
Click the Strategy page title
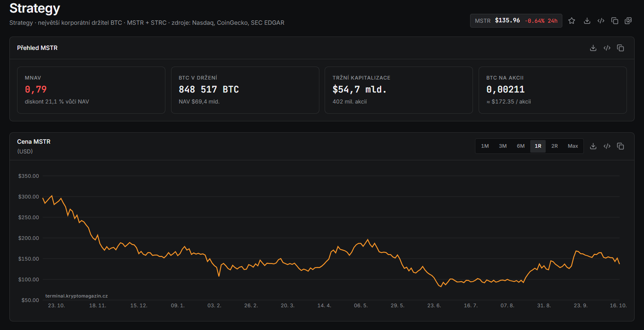[x=35, y=8]
